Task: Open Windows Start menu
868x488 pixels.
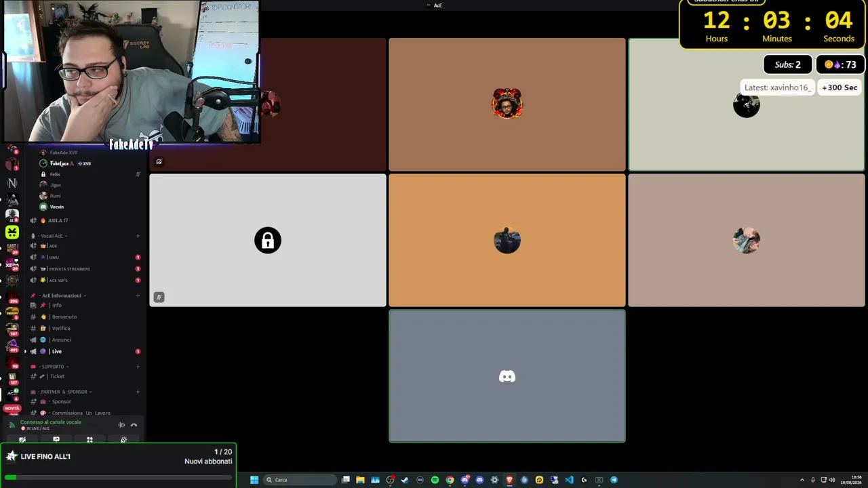Action: pyautogui.click(x=254, y=480)
